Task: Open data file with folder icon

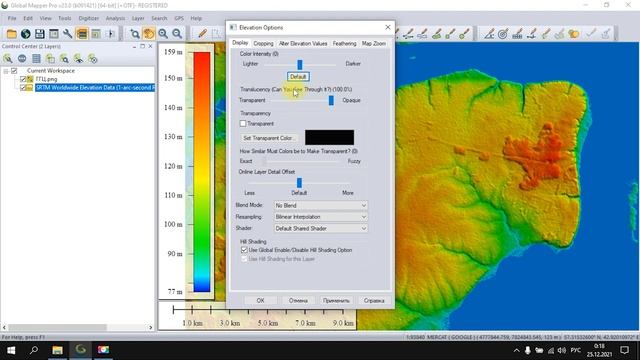Action: coord(11,33)
